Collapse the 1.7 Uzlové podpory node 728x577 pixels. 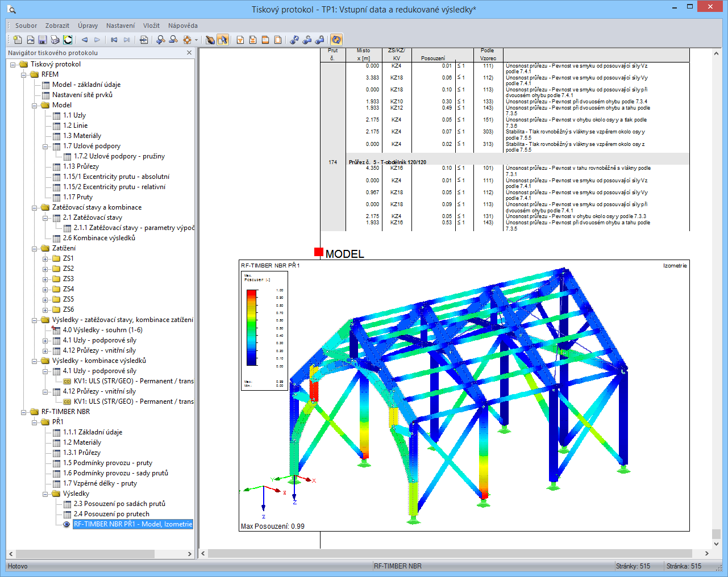45,146
